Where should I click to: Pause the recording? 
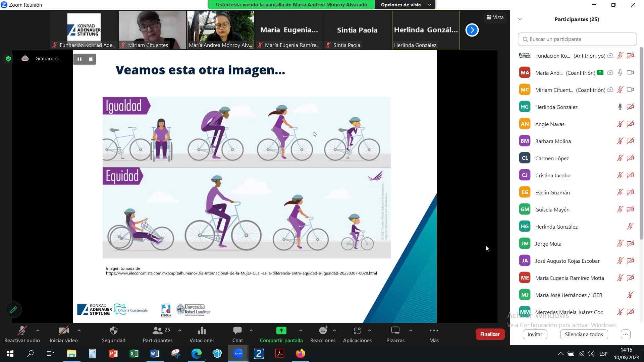[79, 59]
